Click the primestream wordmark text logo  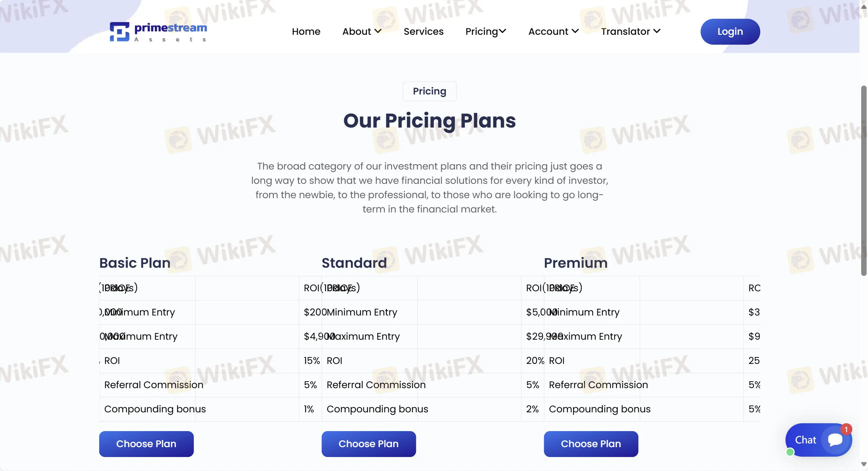[170, 29]
